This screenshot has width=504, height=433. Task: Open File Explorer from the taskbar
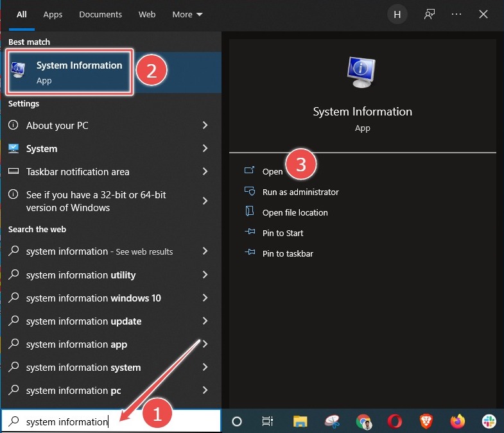300,421
